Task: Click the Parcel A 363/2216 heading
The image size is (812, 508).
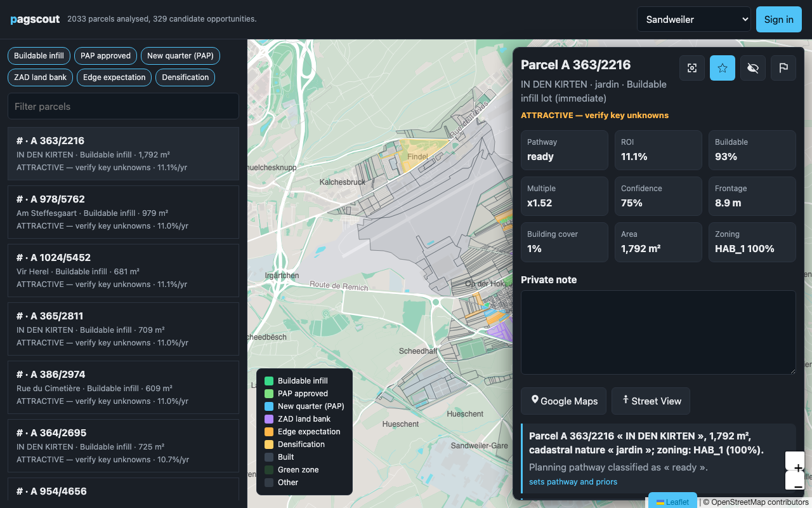Action: click(575, 65)
